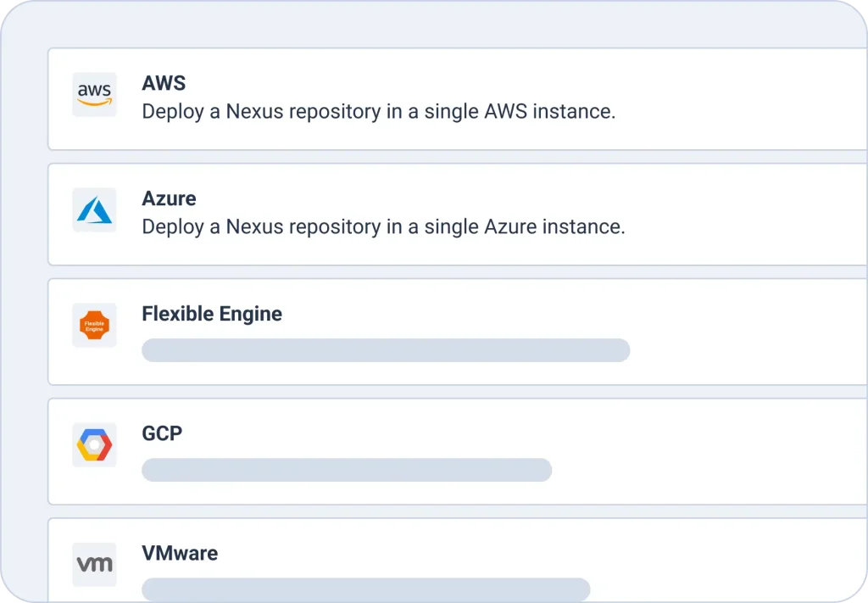Click the single Azure instance description text
868x603 pixels.
pyautogui.click(x=383, y=227)
